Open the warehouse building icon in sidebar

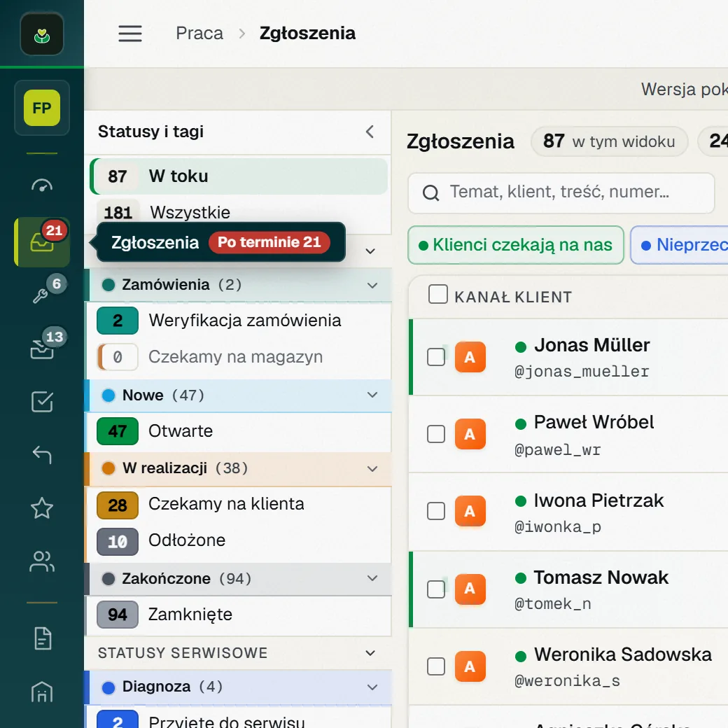pos(42,692)
